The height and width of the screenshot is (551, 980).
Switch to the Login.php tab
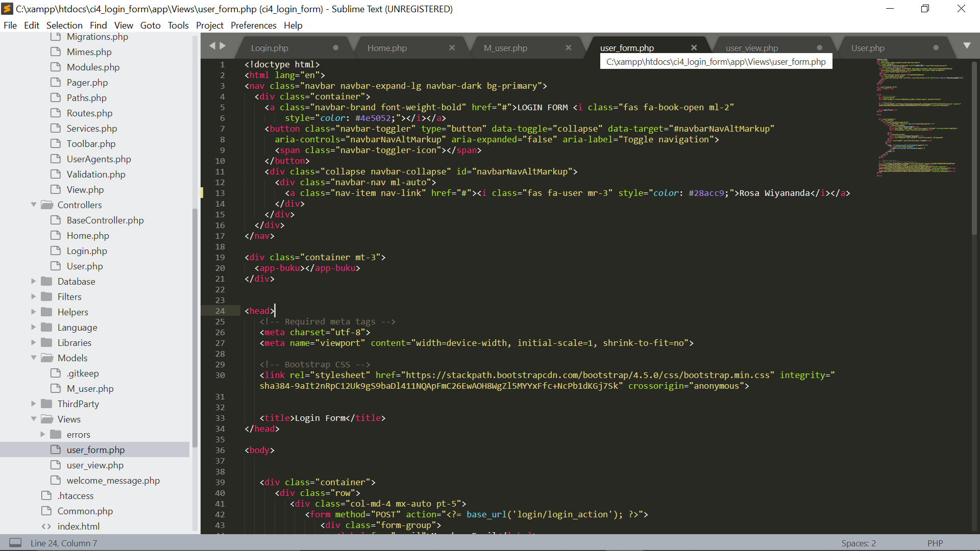click(x=269, y=48)
